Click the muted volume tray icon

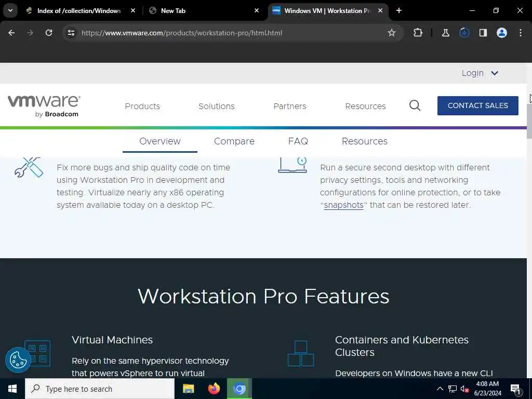click(464, 389)
